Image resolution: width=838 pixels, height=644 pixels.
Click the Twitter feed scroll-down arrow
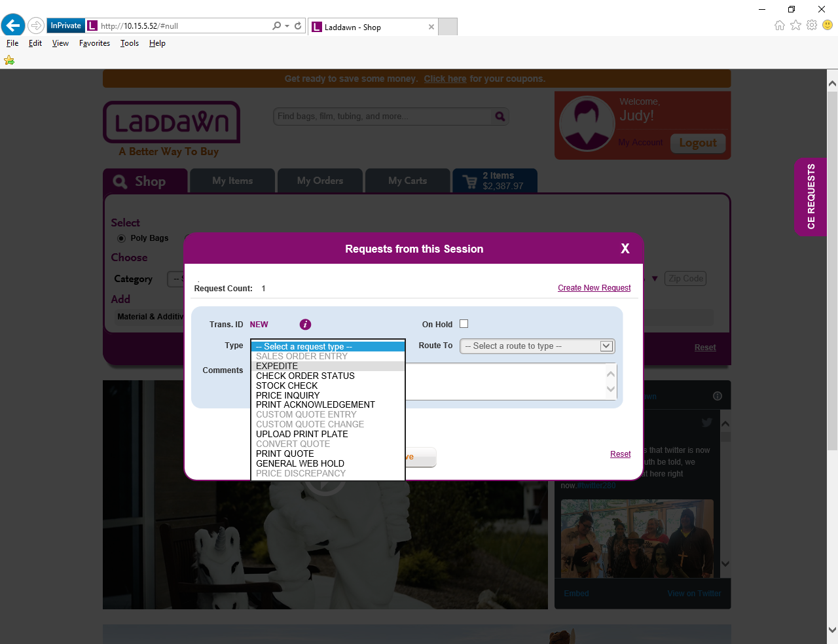pyautogui.click(x=725, y=563)
